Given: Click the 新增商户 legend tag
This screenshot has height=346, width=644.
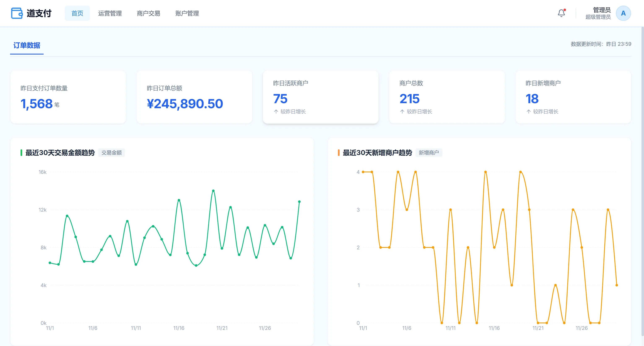Looking at the screenshot, I should [429, 152].
